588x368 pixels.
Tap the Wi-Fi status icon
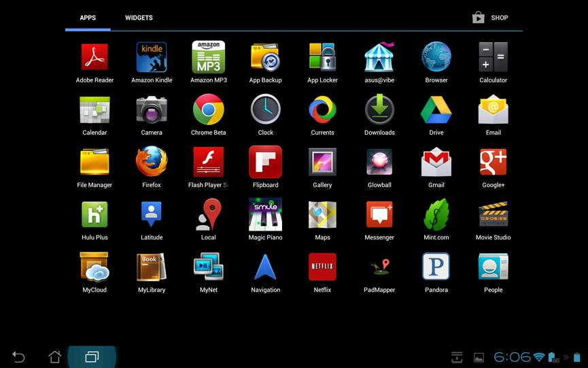539,356
